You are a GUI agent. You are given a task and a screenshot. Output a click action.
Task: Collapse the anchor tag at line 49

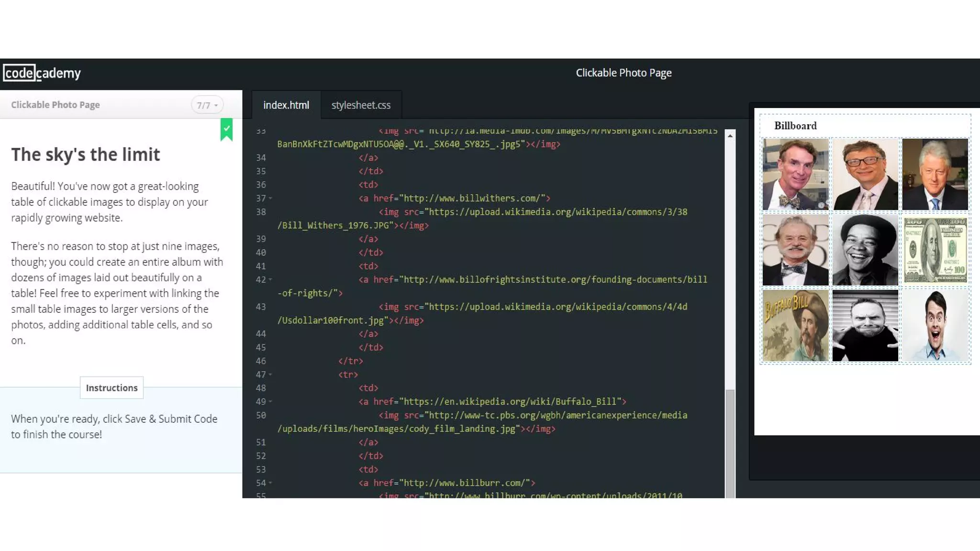[271, 402]
